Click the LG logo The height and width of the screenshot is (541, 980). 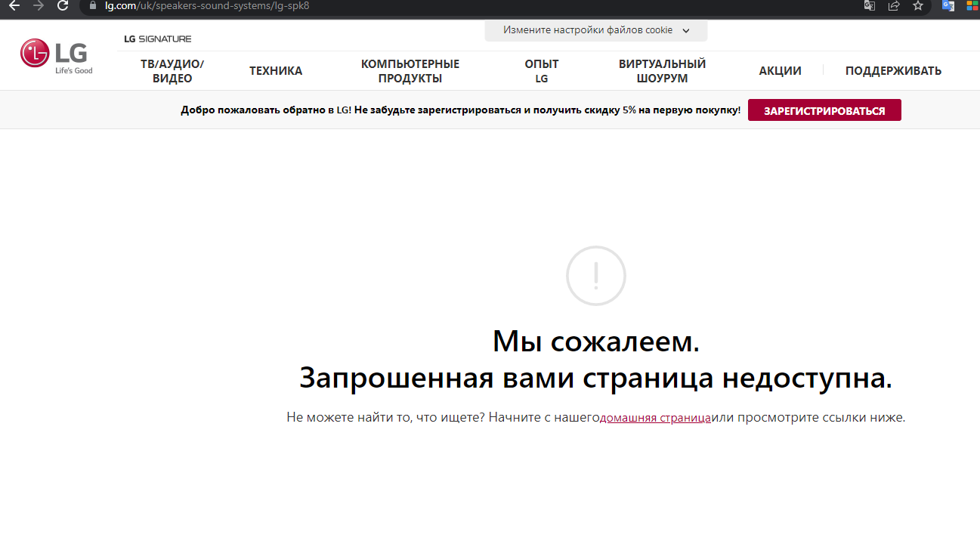[56, 55]
